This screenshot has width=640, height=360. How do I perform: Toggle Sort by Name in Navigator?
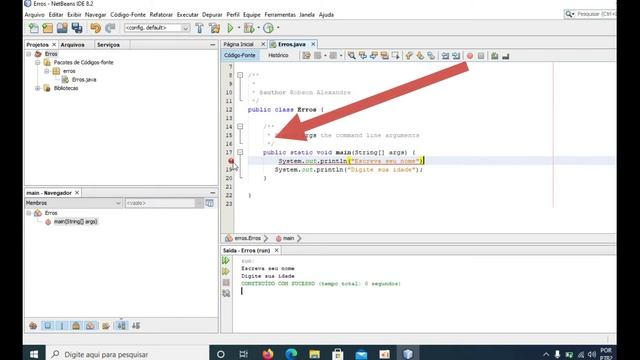point(121,325)
